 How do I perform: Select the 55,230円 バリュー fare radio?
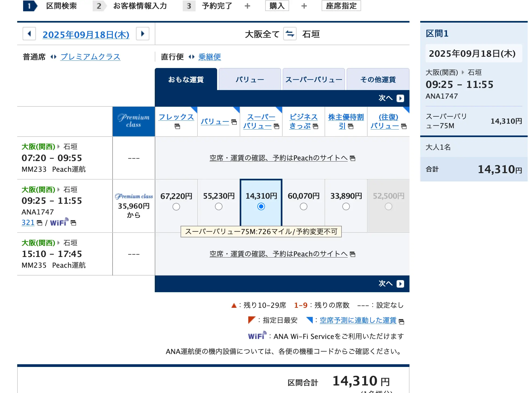coord(219,207)
